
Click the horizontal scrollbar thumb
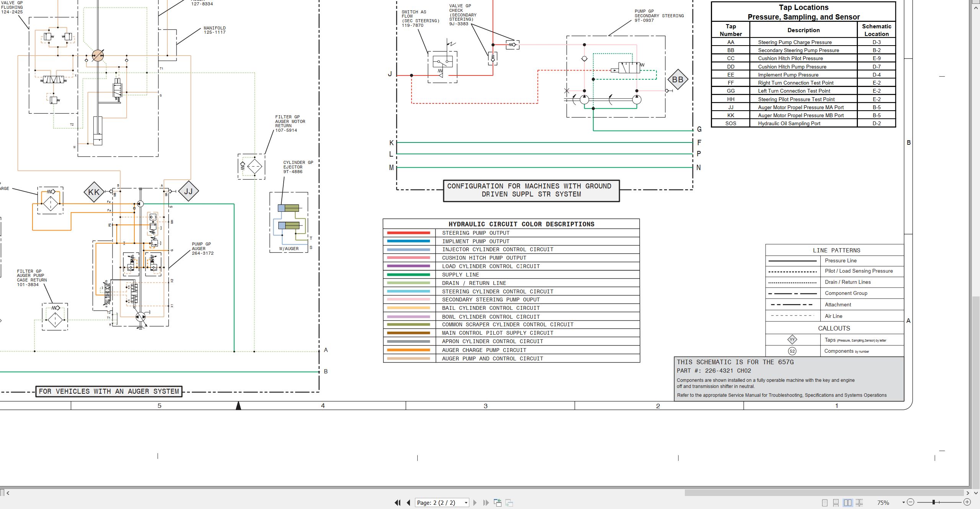824,493
